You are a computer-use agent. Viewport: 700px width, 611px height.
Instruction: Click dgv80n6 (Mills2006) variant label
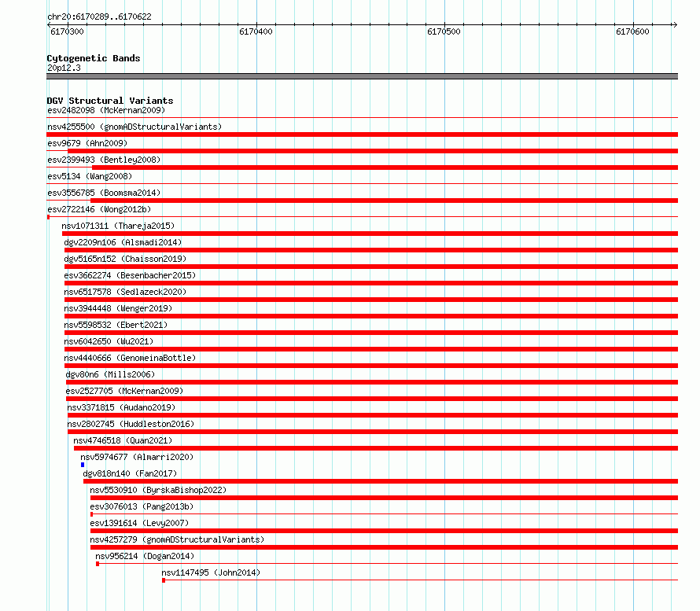(x=110, y=374)
